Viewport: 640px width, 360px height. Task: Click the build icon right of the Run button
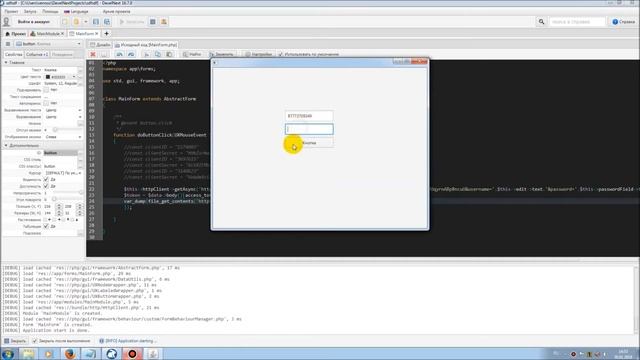pyautogui.click(x=153, y=22)
